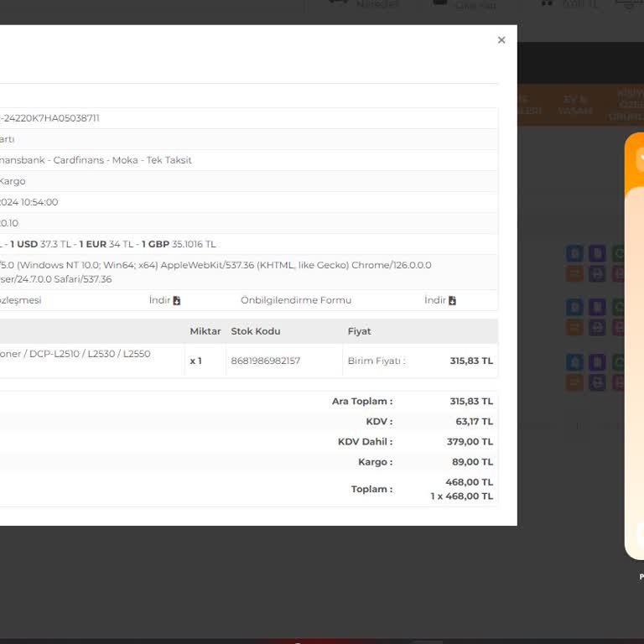
Task: Click the AppleWebKit/537.36 browser info text
Action: pyautogui.click(x=207, y=265)
